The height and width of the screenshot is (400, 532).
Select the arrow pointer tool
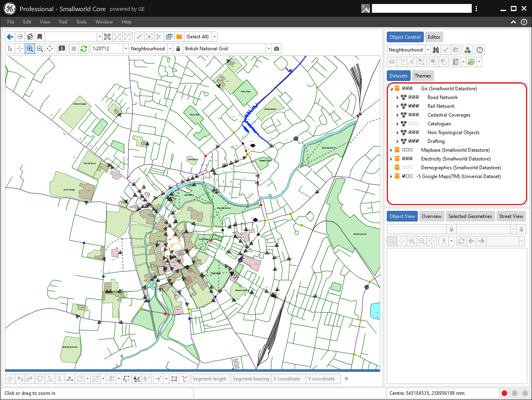click(x=10, y=49)
